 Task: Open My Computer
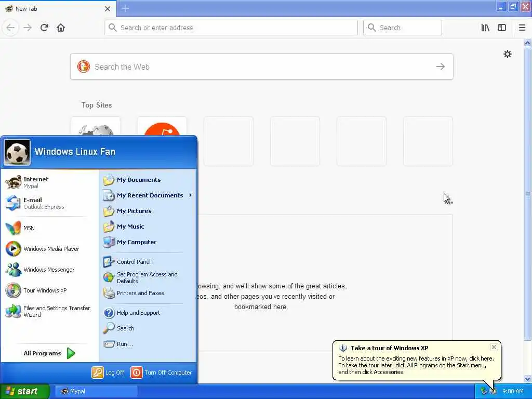click(x=148, y=242)
